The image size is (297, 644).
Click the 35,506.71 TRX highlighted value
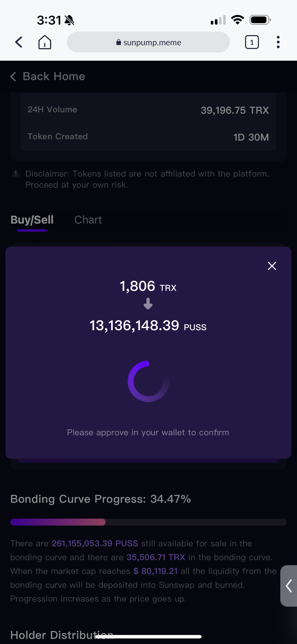coord(156,557)
